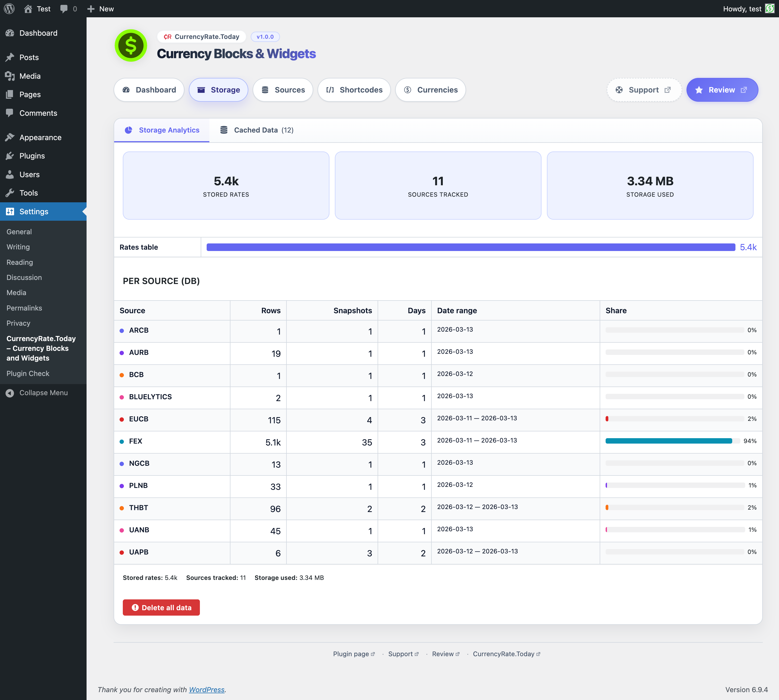The image size is (779, 700).
Task: Click the WordPress logo in the admin bar
Action: (x=9, y=8)
